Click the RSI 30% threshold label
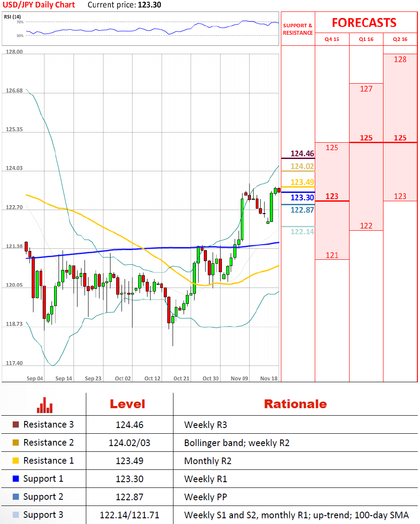The image size is (420, 524). tap(20, 35)
